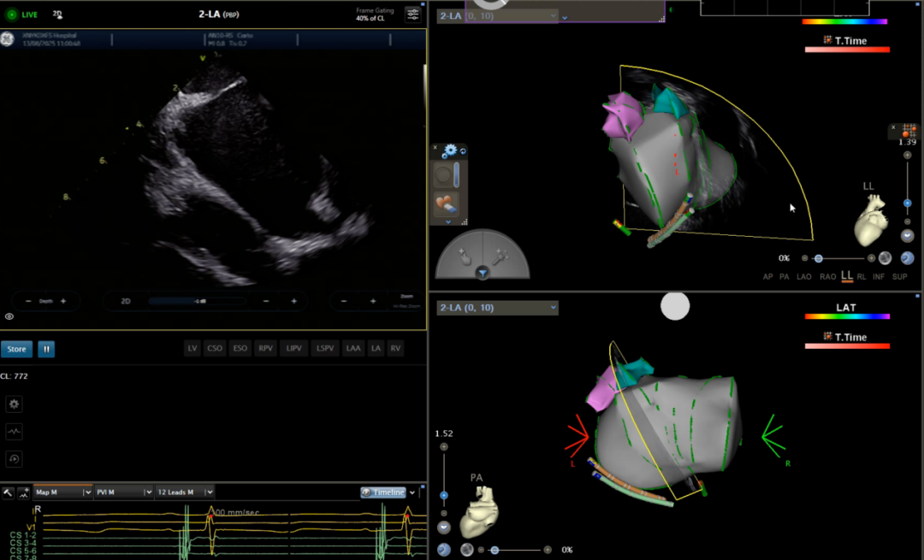Image resolution: width=924 pixels, height=560 pixels.
Task: Select the RAO view orientation
Action: click(827, 276)
